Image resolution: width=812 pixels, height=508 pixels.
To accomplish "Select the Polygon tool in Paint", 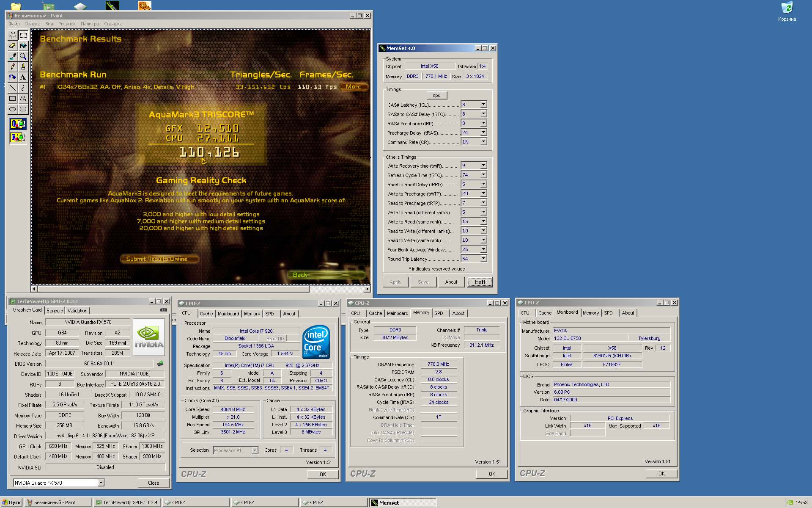I will point(23,99).
